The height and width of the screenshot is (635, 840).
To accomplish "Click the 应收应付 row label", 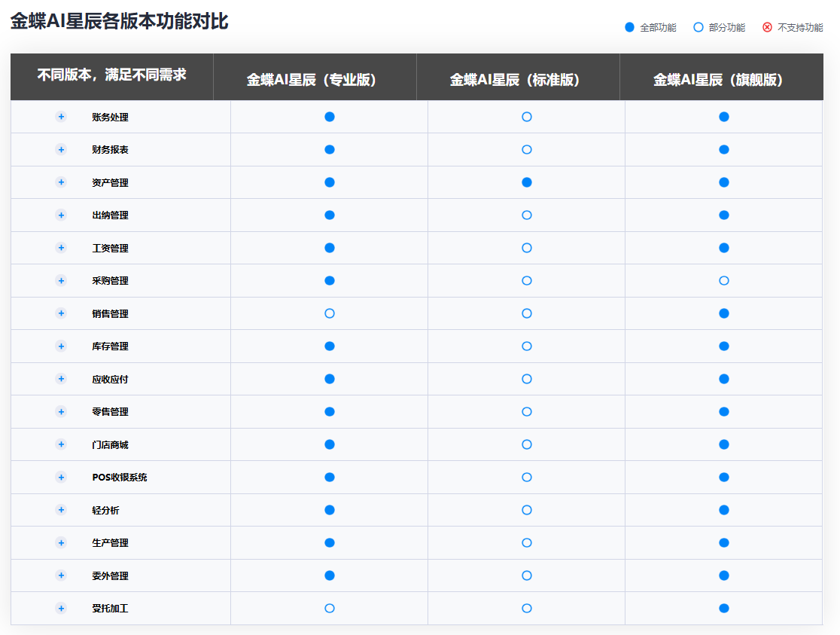I will click(110, 379).
